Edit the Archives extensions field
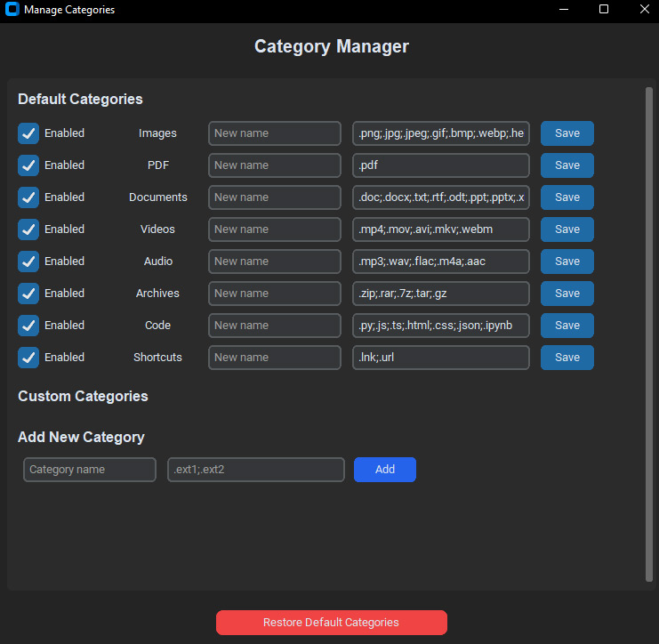This screenshot has height=644, width=659. coord(441,293)
